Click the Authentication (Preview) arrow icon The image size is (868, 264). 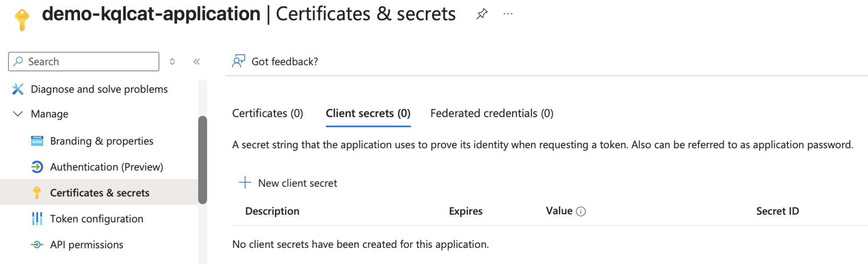click(x=37, y=167)
